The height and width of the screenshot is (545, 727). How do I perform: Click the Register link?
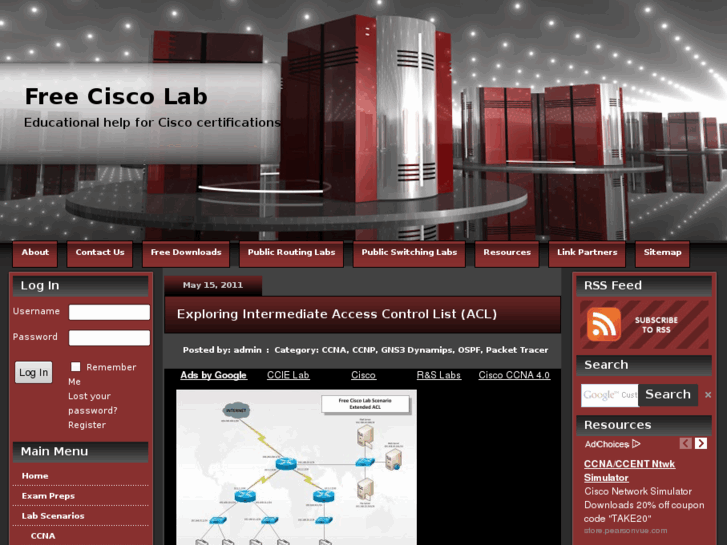(87, 425)
